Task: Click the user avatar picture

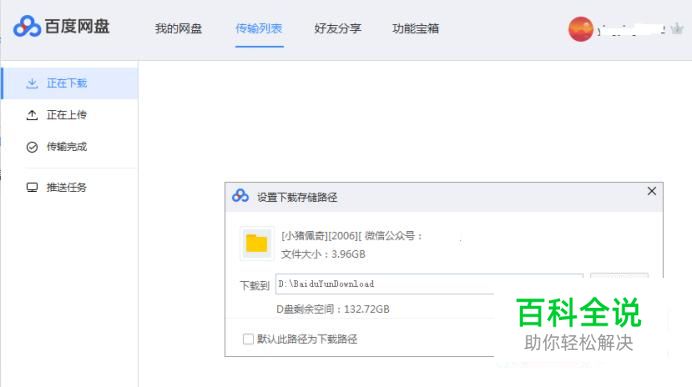Action: [580, 29]
